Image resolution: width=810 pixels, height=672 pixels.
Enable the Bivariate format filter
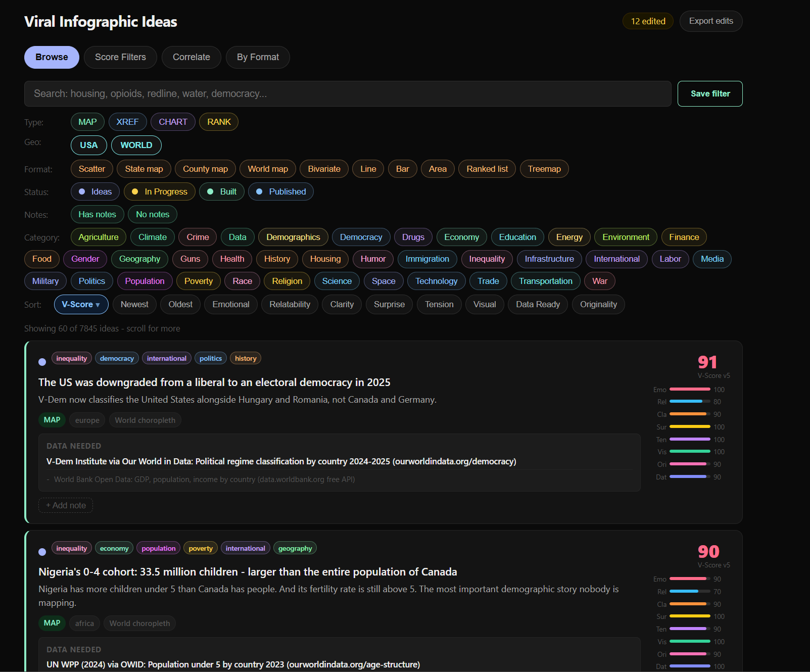pos(324,169)
